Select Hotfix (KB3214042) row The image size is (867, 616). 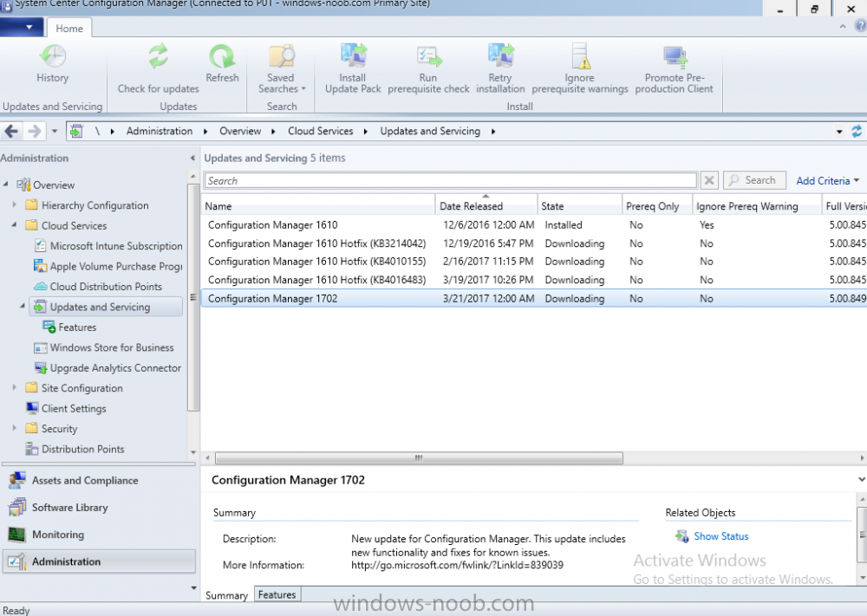coord(533,243)
